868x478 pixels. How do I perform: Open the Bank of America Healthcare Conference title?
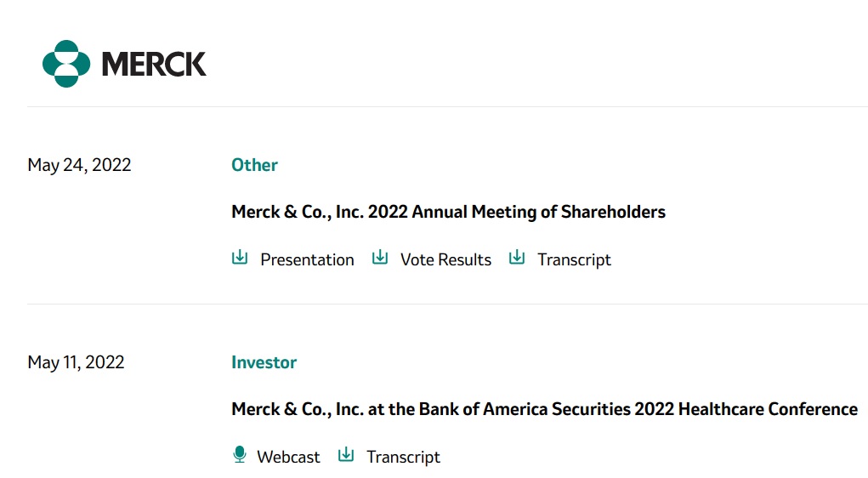click(544, 409)
